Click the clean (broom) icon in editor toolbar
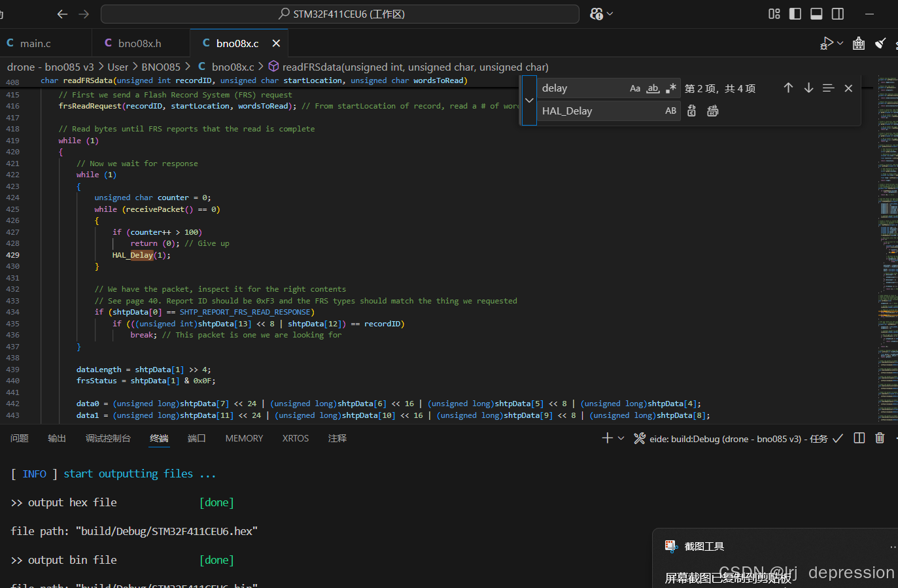 (x=880, y=43)
